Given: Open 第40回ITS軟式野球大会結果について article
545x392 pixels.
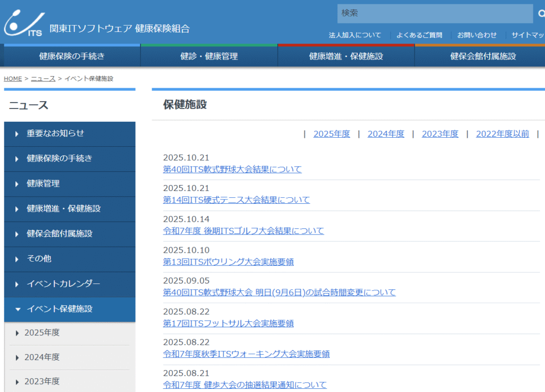Looking at the screenshot, I should pyautogui.click(x=232, y=170).
